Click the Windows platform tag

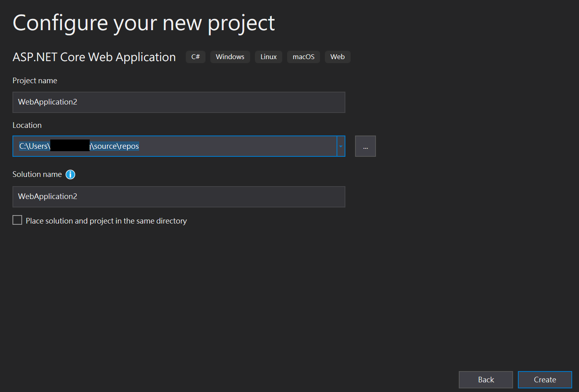[230, 57]
